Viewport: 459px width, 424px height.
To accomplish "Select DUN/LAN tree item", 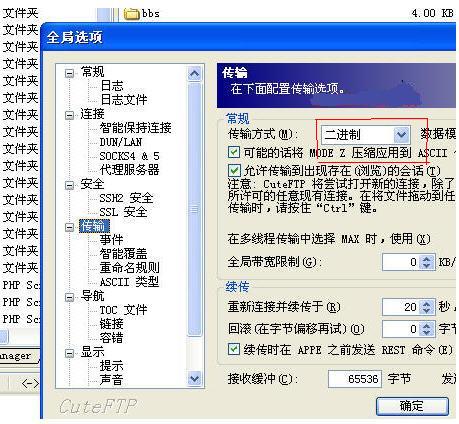I will coord(121,142).
